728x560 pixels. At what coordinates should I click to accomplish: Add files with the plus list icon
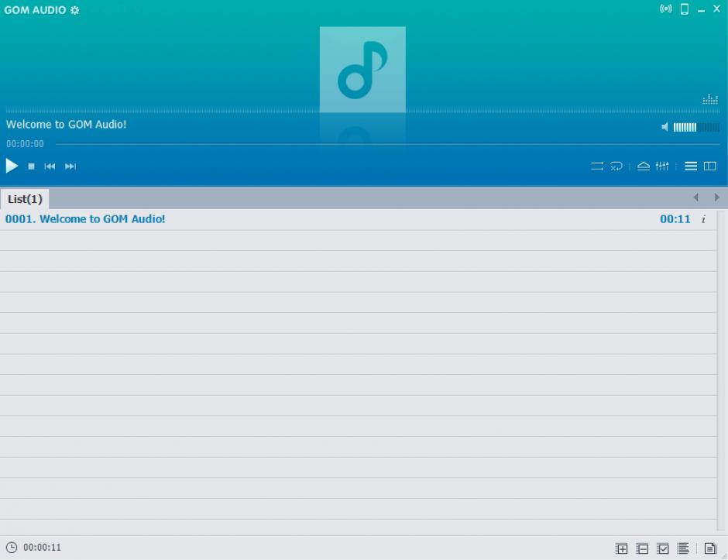[x=622, y=548]
